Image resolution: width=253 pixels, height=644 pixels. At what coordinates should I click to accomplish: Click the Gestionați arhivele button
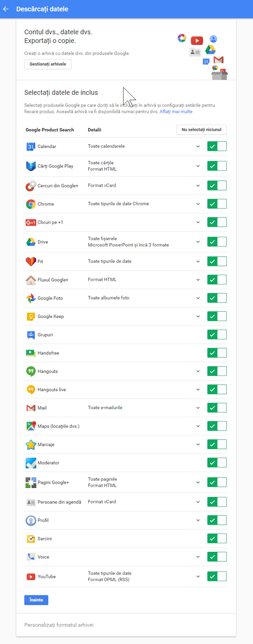pyautogui.click(x=48, y=64)
